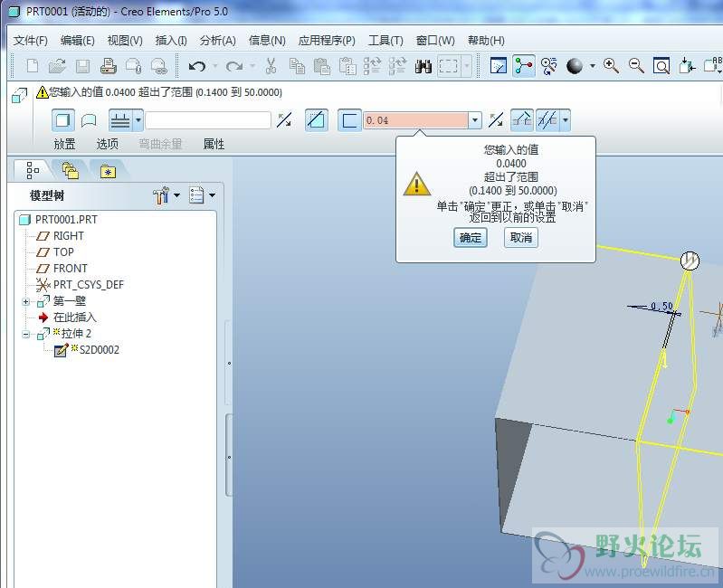Flip extrude depth direction icon

pyautogui.click(x=284, y=120)
